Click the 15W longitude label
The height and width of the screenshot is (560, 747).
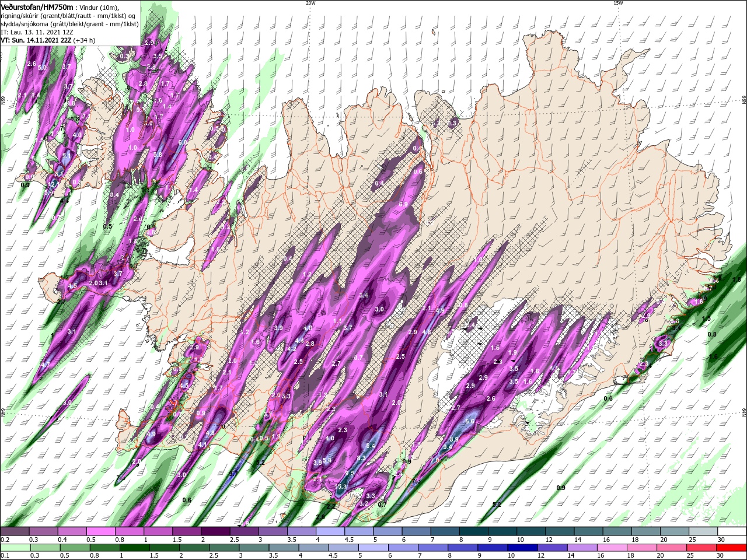(x=618, y=3)
